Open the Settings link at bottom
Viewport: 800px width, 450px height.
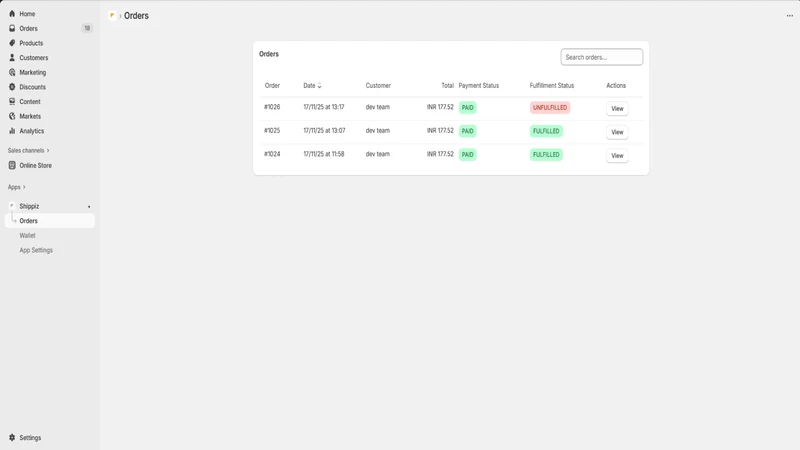(x=30, y=438)
